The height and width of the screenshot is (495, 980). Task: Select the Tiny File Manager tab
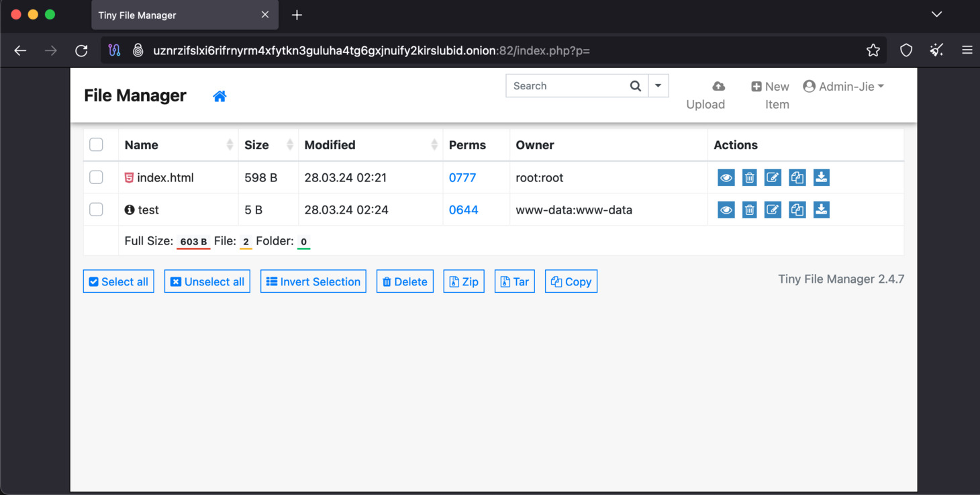pyautogui.click(x=184, y=15)
